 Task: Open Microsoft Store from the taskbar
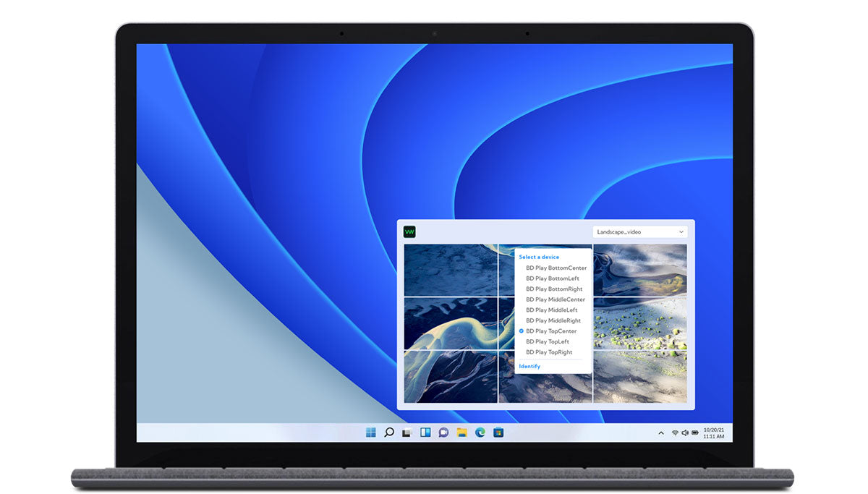pos(498,433)
